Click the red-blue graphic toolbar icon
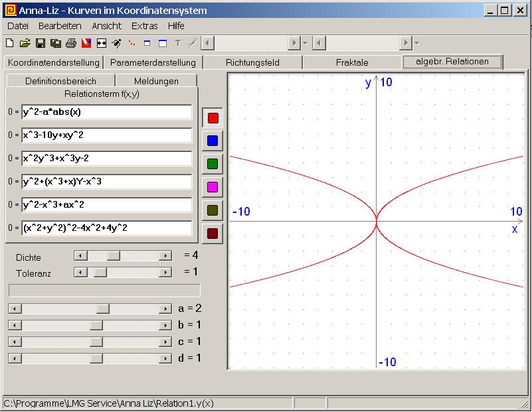This screenshot has width=532, height=412. coord(86,43)
